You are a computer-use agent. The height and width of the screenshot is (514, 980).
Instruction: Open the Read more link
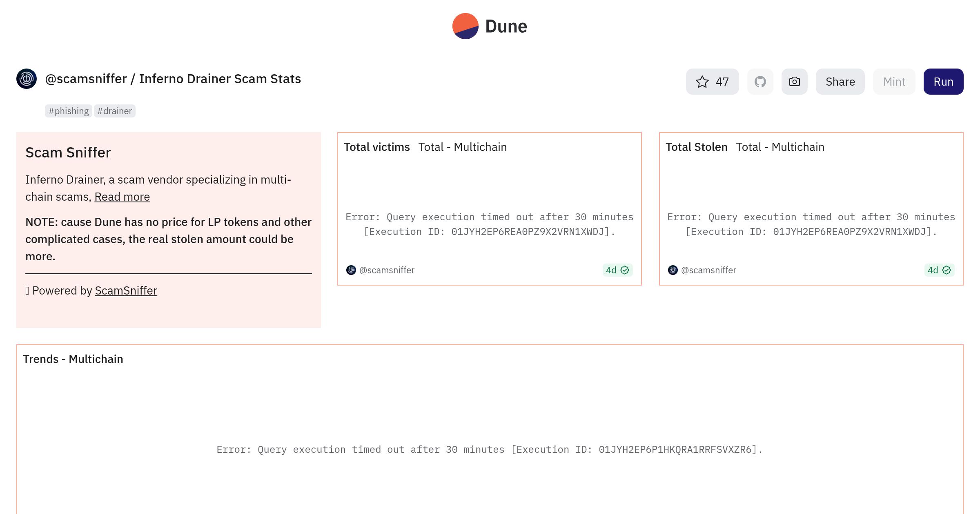point(122,197)
